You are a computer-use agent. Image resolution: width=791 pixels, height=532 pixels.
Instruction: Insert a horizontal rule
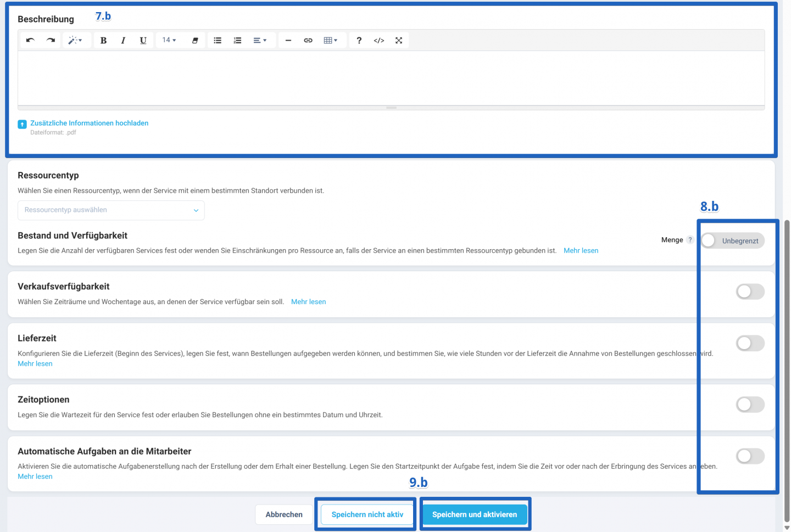click(x=288, y=40)
